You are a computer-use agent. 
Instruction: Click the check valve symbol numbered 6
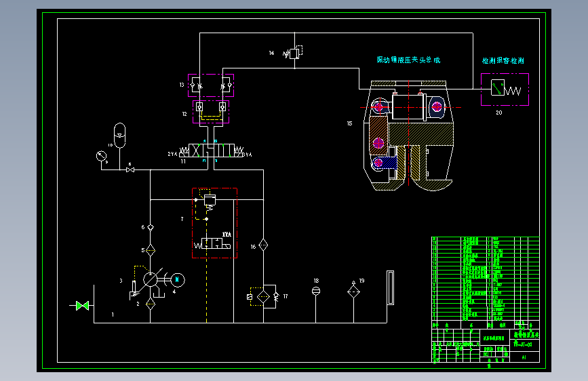[x=151, y=227]
